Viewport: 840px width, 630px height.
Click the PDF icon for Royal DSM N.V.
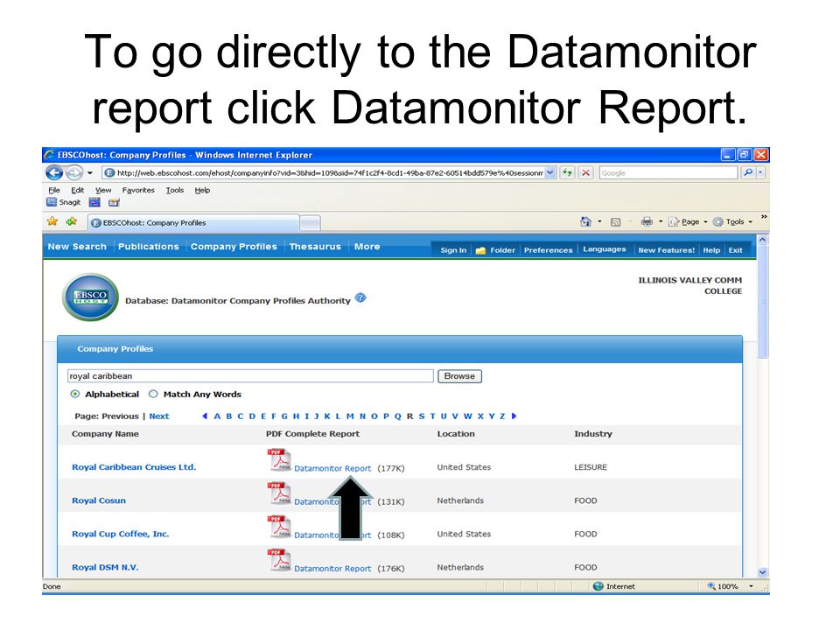click(x=278, y=560)
